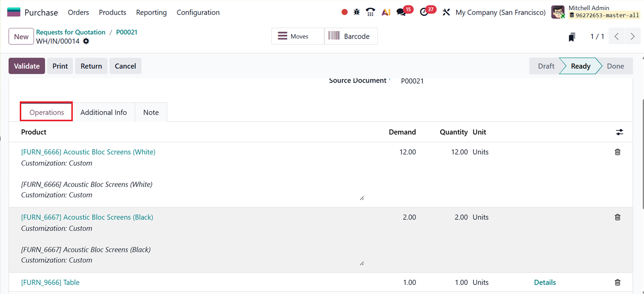Click the Customization note text area
The width and height of the screenshot is (644, 294).
[x=193, y=189]
